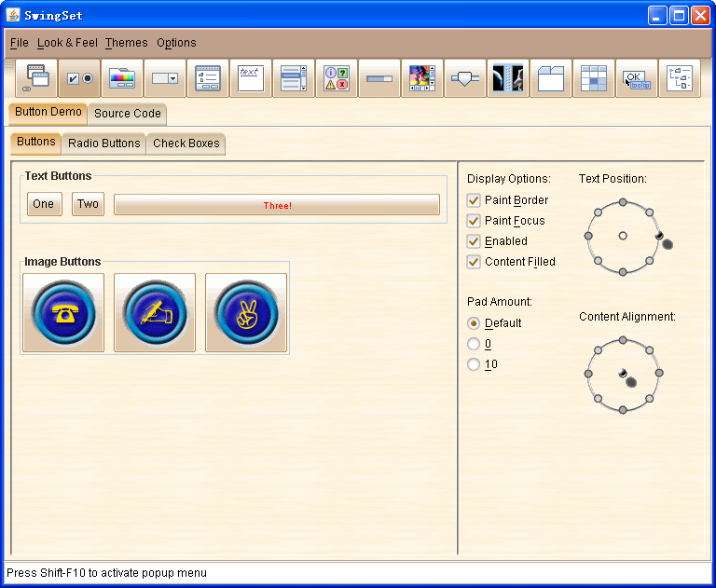Click the Two text button
This screenshot has width=716, height=588.
tap(89, 204)
